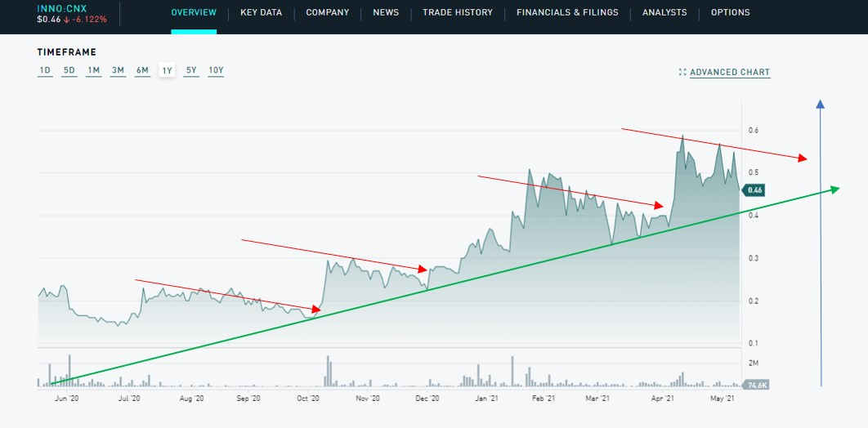Select the 1D timeframe
Viewport: 868px width, 428px height.
[x=45, y=70]
